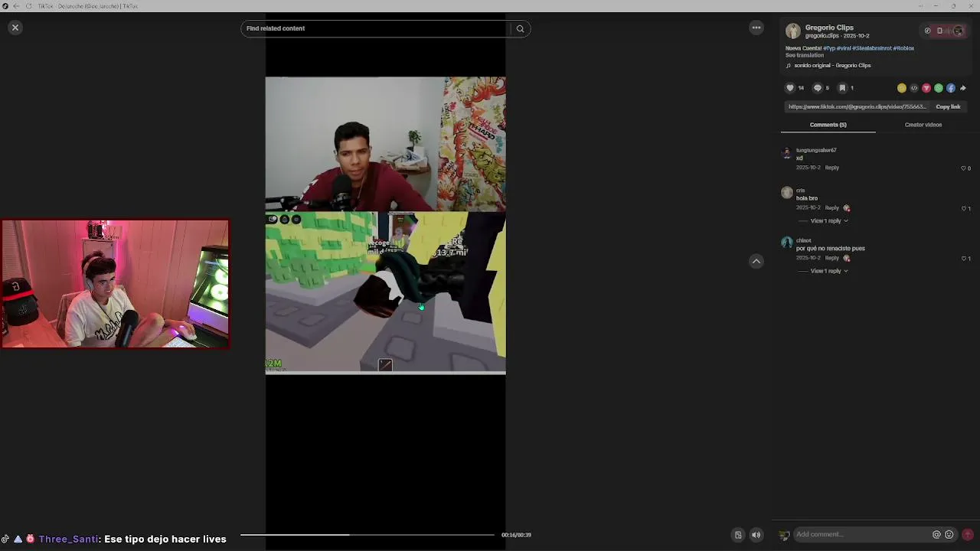Viewport: 980px width, 551px height.
Task: Mute the video with the speaker button
Action: (x=756, y=535)
